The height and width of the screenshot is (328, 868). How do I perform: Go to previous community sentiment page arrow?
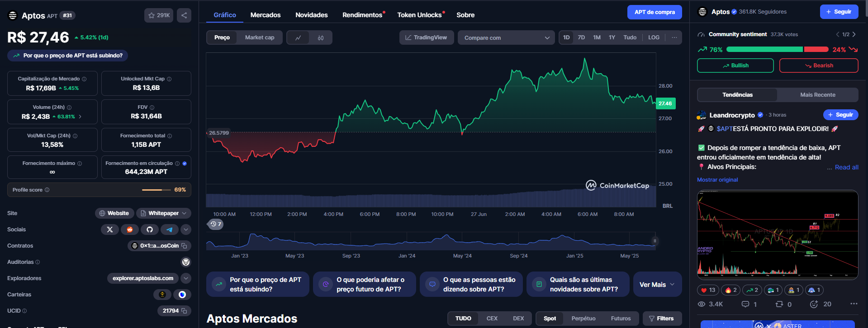(x=838, y=34)
